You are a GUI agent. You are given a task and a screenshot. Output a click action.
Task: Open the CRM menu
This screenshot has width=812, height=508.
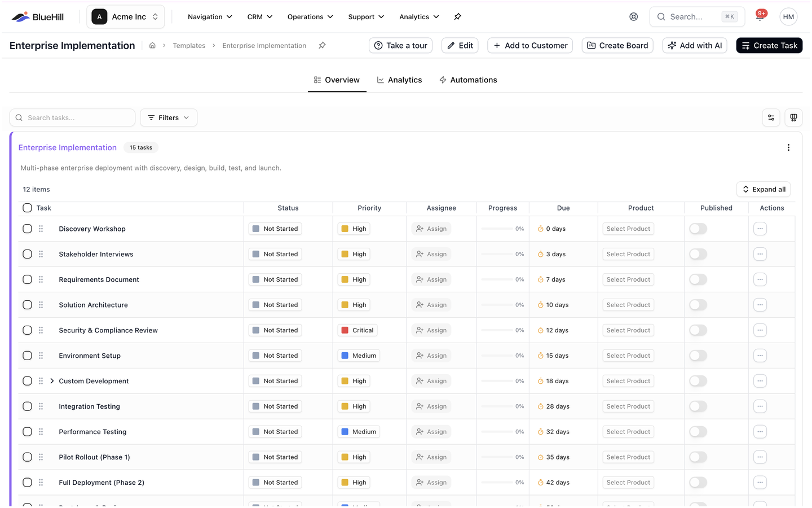pyautogui.click(x=260, y=17)
